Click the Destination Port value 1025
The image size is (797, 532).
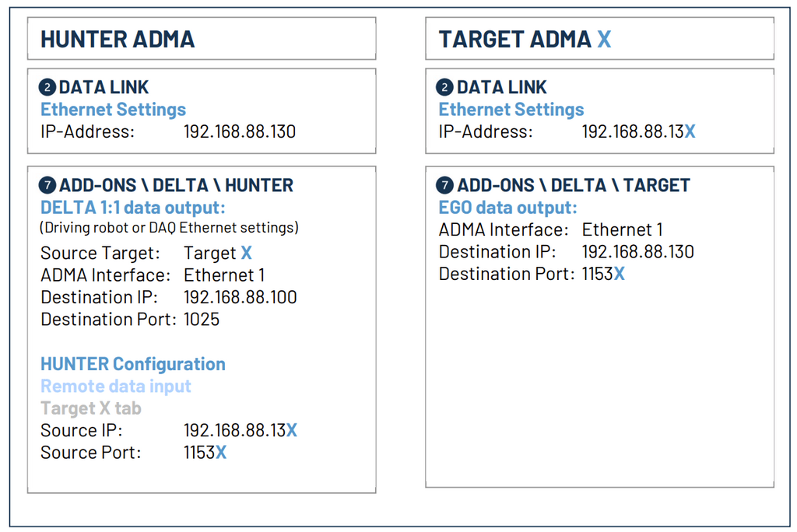tap(202, 319)
